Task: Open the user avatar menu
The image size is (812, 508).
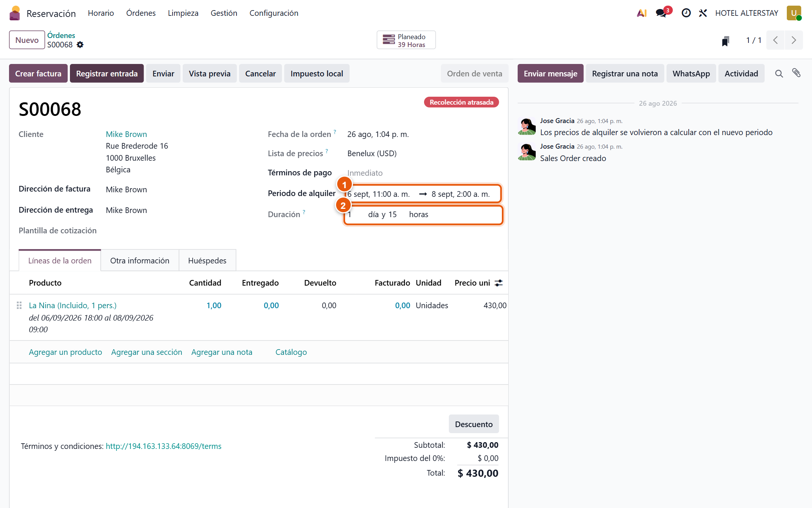Action: [794, 13]
